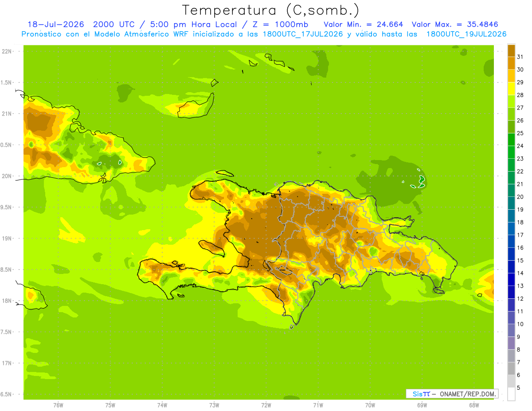Click the lime legend swatch between 27 and 28
The width and height of the screenshot is (532, 411).
click(x=511, y=101)
